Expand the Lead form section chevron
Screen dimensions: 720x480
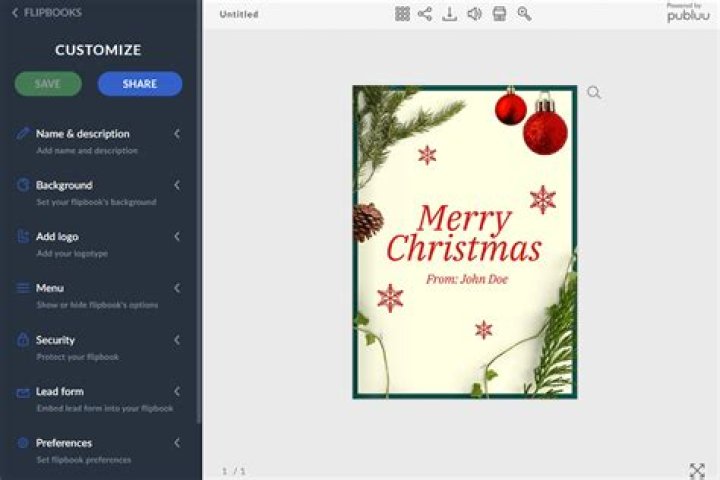pyautogui.click(x=177, y=392)
